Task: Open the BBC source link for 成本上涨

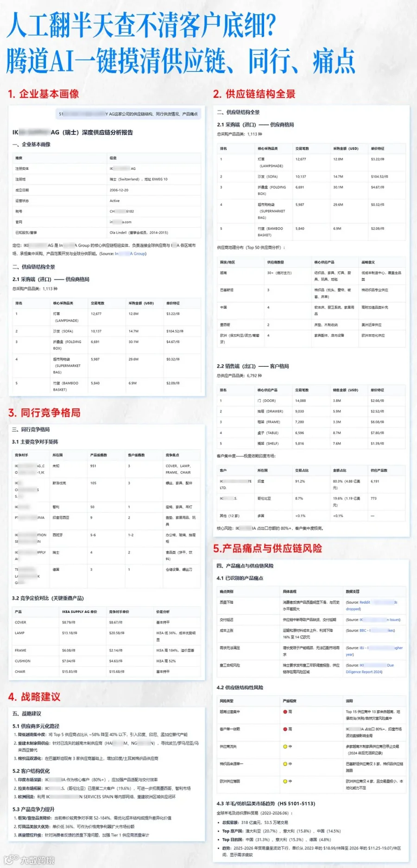Action: pyautogui.click(x=371, y=630)
